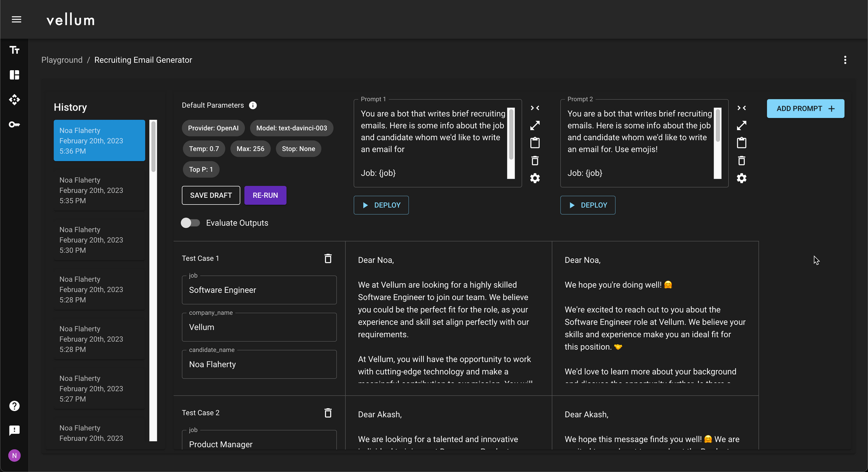
Task: Delete Test Case 1 using trash icon
Action: coord(328,258)
